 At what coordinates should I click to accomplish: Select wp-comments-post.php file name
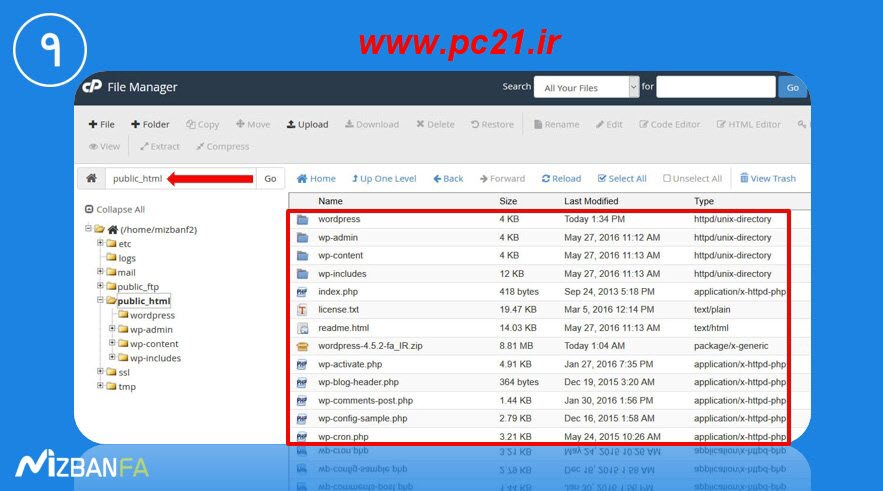365,400
